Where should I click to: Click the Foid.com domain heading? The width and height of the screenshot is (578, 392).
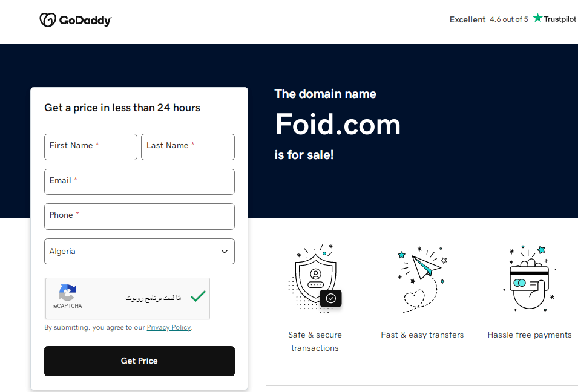click(338, 125)
